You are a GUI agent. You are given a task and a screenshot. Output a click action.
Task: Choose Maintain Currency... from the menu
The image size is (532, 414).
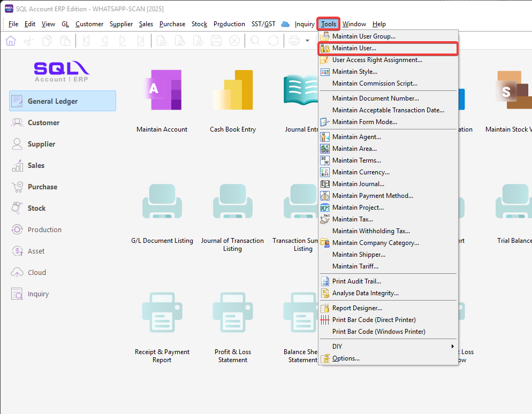[x=361, y=172]
